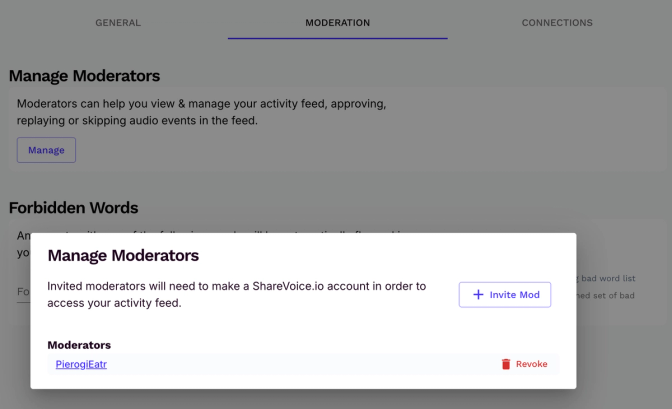Click the red trash icon beside Revoke
The image size is (672, 409).
coord(506,364)
